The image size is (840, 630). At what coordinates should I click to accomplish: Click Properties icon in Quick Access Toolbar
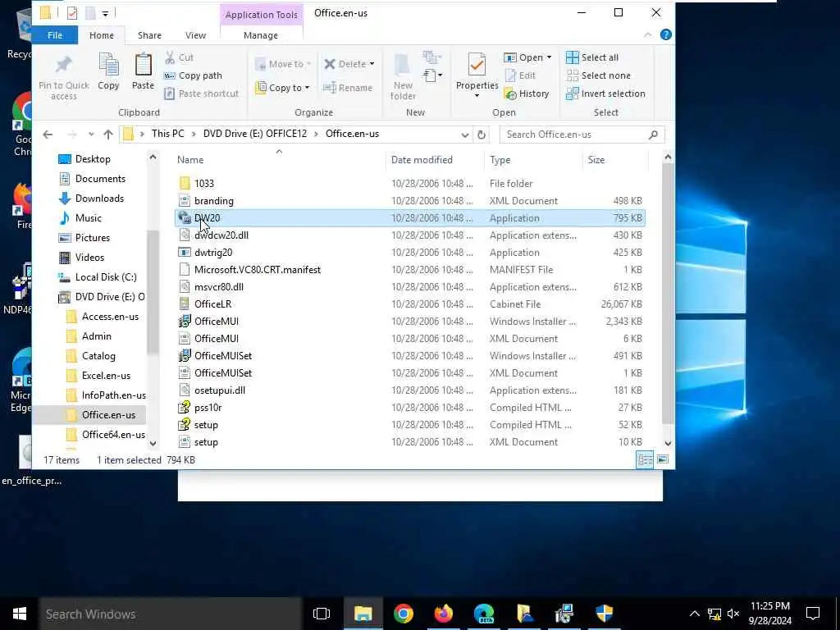tap(72, 13)
